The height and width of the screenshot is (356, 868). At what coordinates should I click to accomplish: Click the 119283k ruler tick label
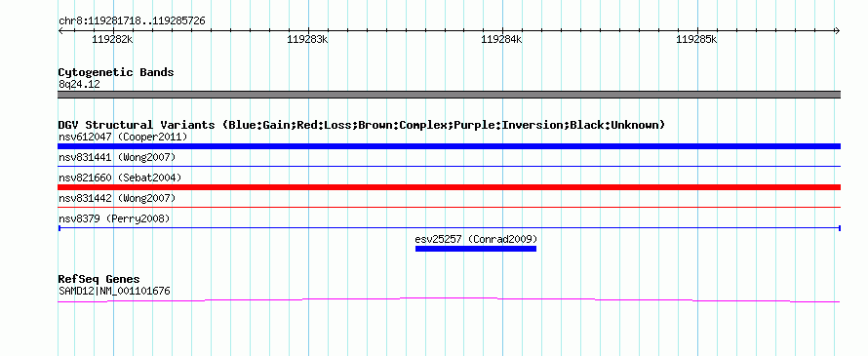pos(307,39)
